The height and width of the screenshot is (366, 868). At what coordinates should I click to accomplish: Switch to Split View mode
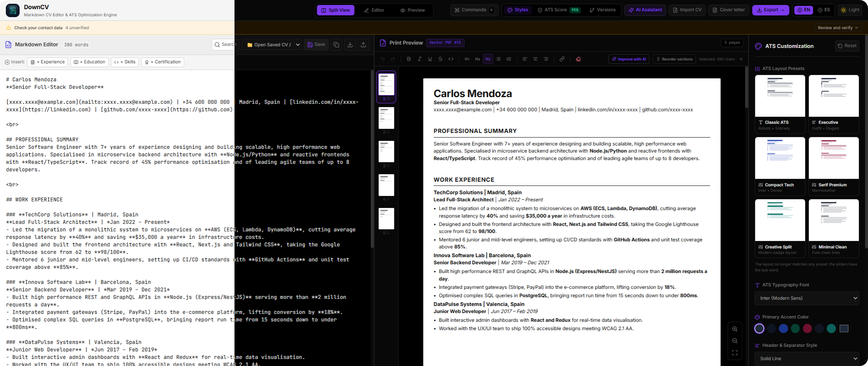pyautogui.click(x=336, y=10)
